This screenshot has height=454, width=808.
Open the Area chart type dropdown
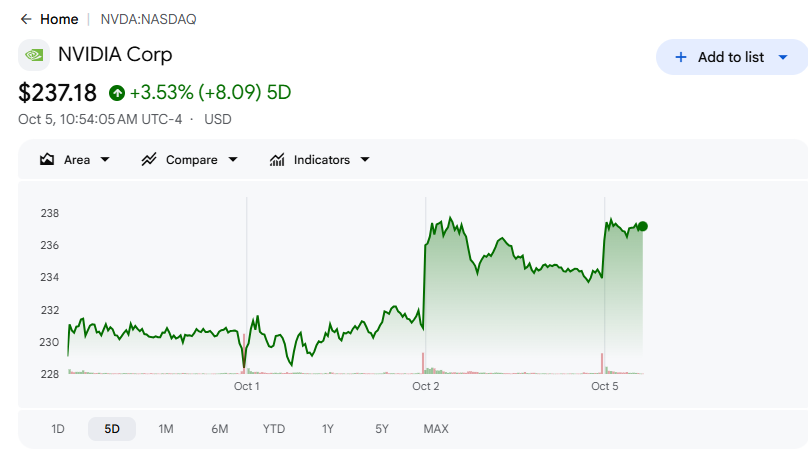[x=75, y=160]
